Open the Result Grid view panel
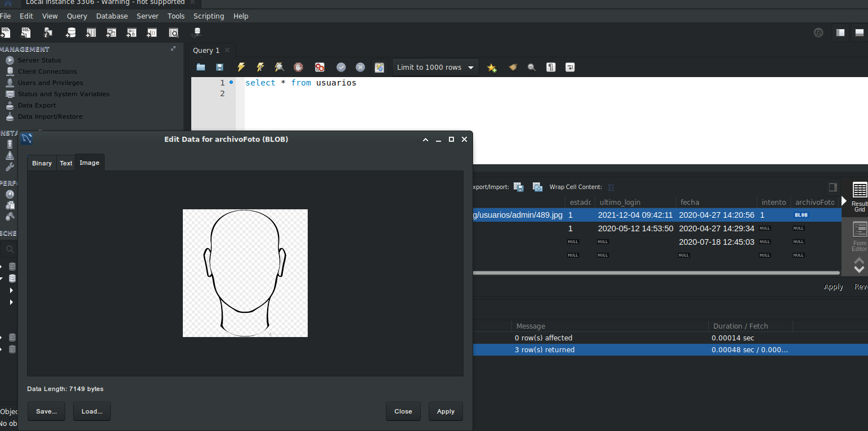Viewport: 868px width, 431px height. point(859,196)
